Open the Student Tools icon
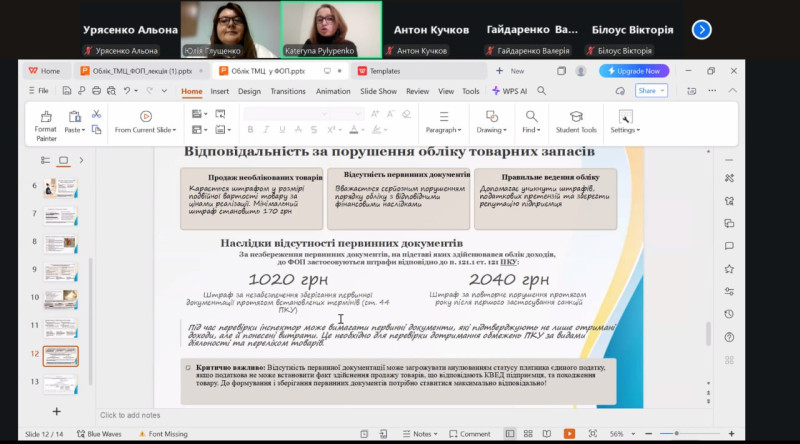The height and width of the screenshot is (444, 800). [x=576, y=117]
